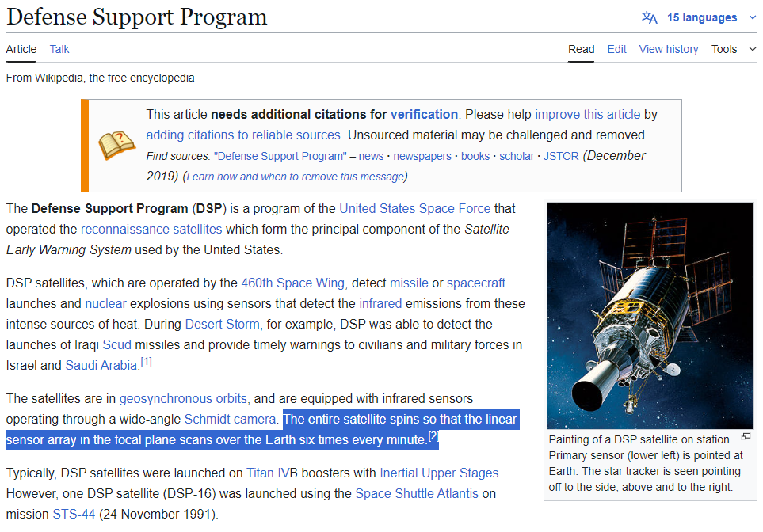
Task: Open the books sources link
Action: (x=475, y=156)
